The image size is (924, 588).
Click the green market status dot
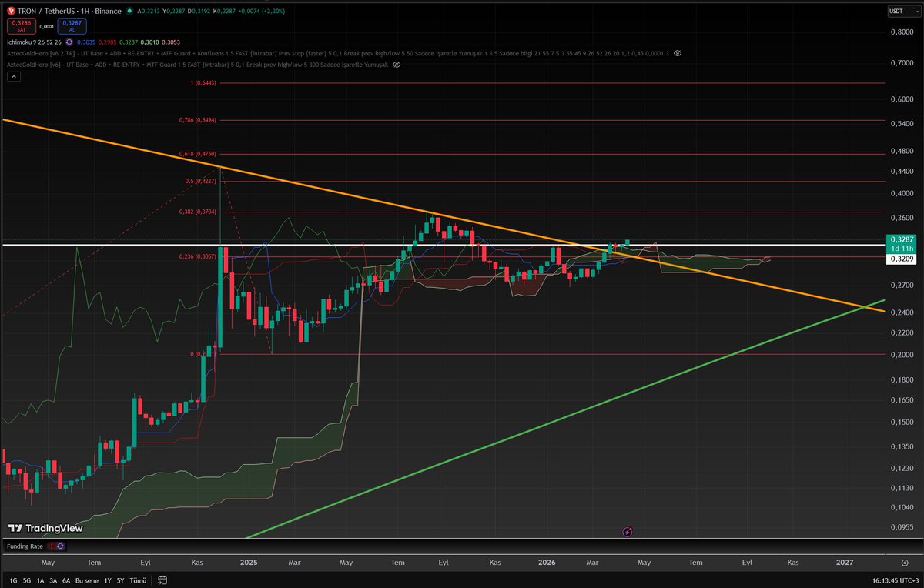[x=129, y=12]
